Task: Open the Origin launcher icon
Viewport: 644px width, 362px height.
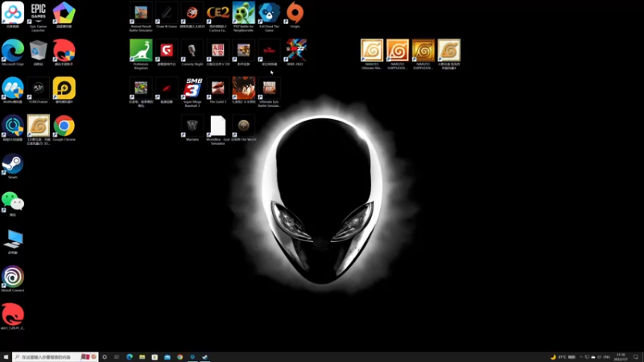Action: point(295,14)
